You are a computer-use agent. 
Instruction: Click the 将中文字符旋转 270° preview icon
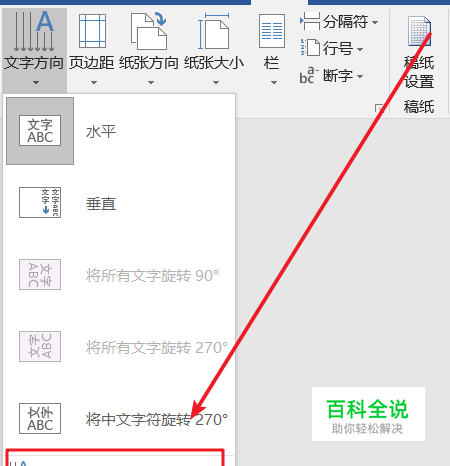coord(40,418)
